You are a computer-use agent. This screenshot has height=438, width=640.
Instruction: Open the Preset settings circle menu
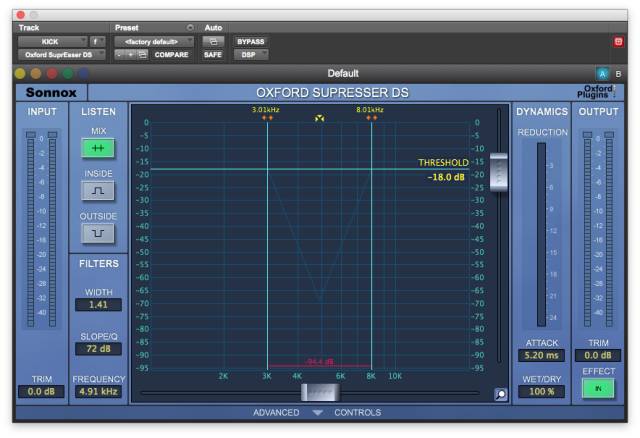coord(190,28)
